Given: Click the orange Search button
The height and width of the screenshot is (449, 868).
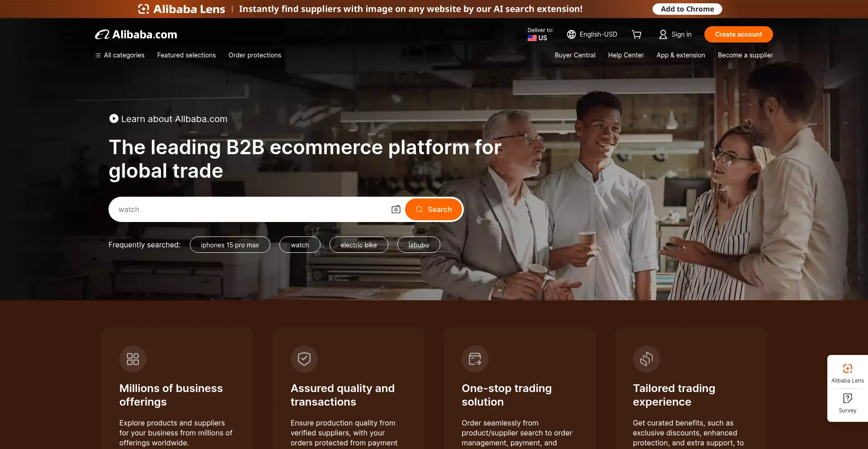Looking at the screenshot, I should pos(433,209).
